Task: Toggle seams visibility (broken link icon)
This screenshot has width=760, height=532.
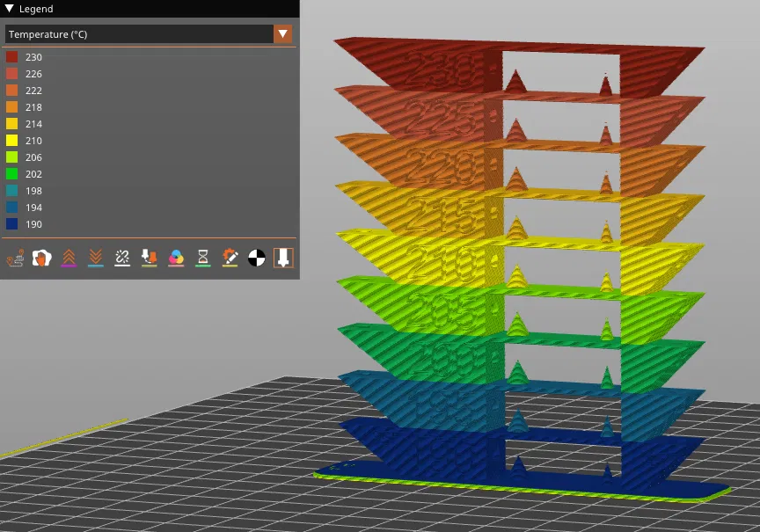Action: 122,258
